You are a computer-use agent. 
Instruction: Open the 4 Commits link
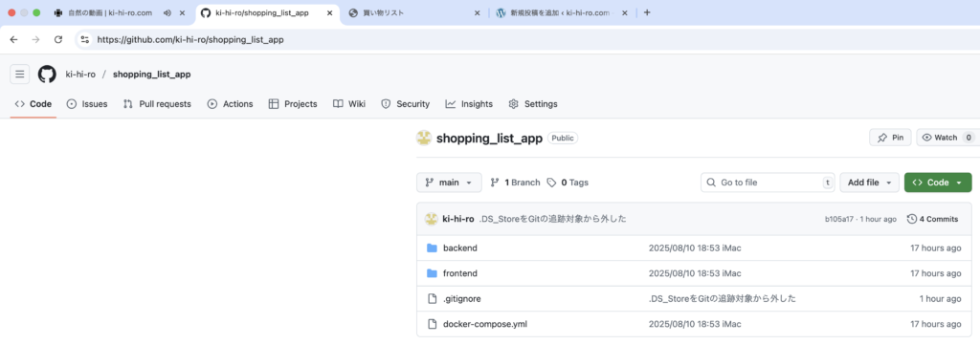pyautogui.click(x=932, y=219)
